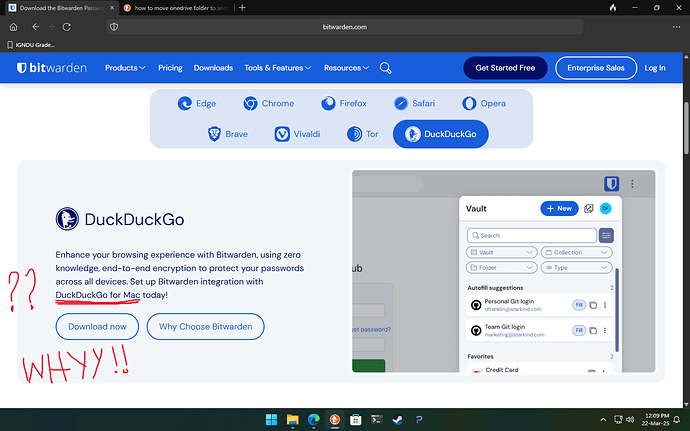This screenshot has height=431, width=690.
Task: Expand Tools & Features menu
Action: pos(278,68)
